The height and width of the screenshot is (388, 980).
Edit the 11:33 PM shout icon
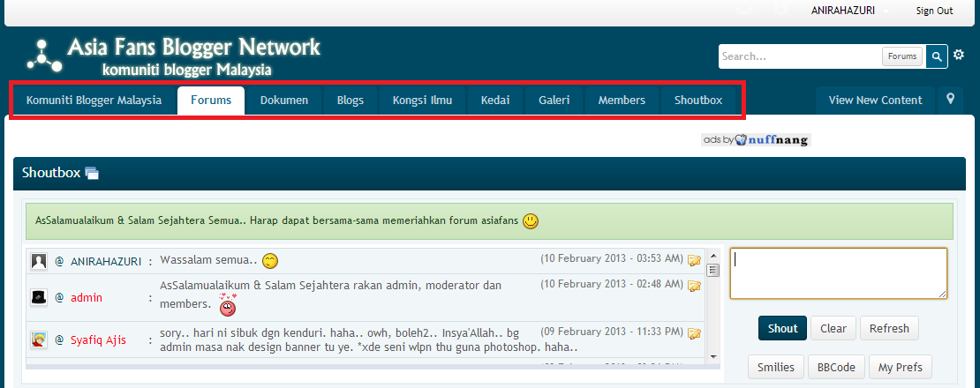pyautogui.click(x=694, y=333)
